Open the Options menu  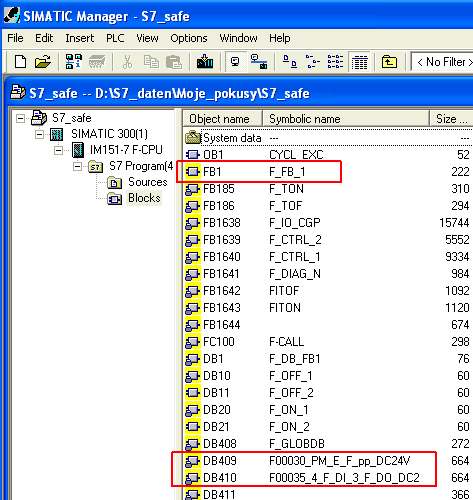(x=189, y=38)
